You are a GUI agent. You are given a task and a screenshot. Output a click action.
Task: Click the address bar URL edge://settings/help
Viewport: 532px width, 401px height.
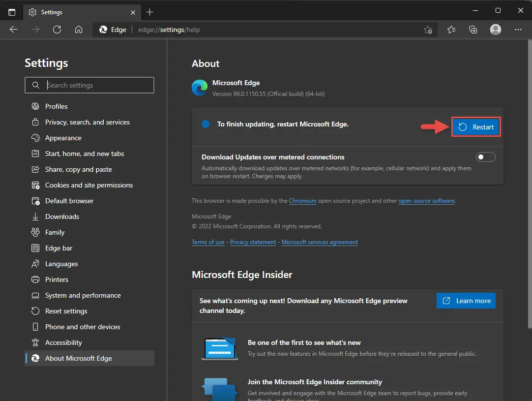point(169,30)
